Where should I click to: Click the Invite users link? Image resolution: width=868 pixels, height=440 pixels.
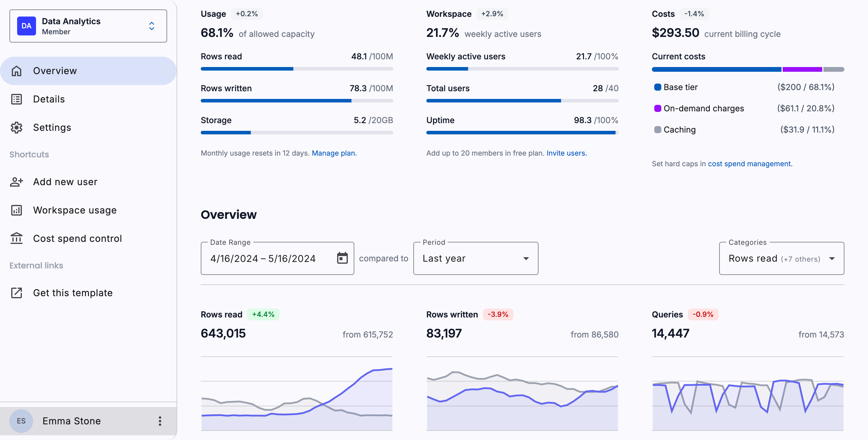[x=566, y=153]
